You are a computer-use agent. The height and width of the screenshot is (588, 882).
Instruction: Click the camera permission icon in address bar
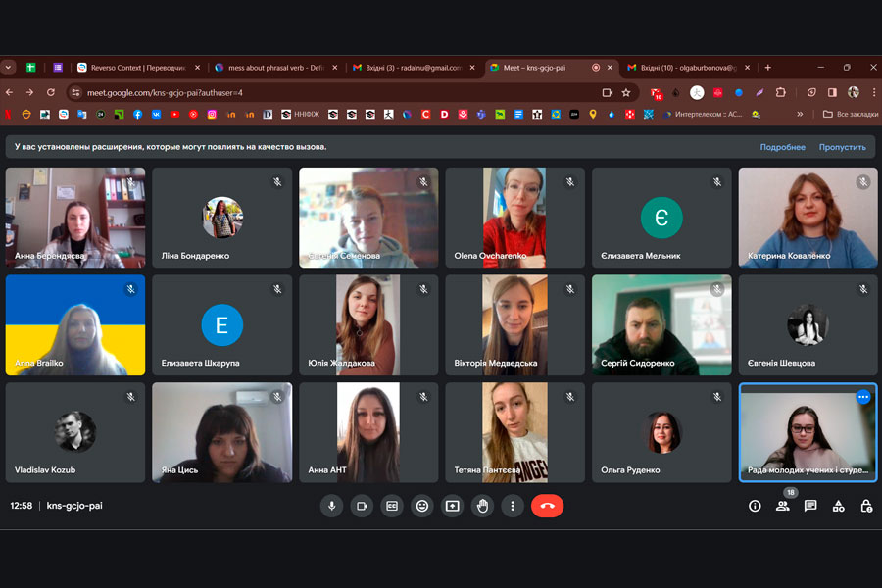click(607, 92)
